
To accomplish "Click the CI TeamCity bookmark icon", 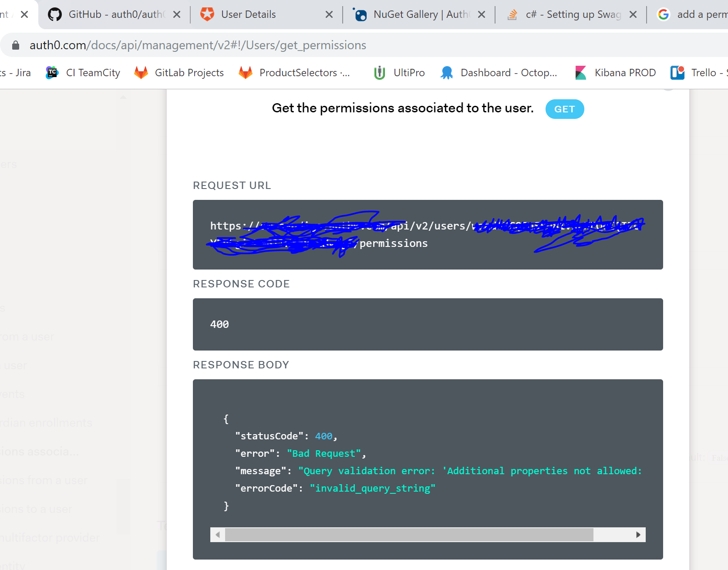I will click(51, 72).
